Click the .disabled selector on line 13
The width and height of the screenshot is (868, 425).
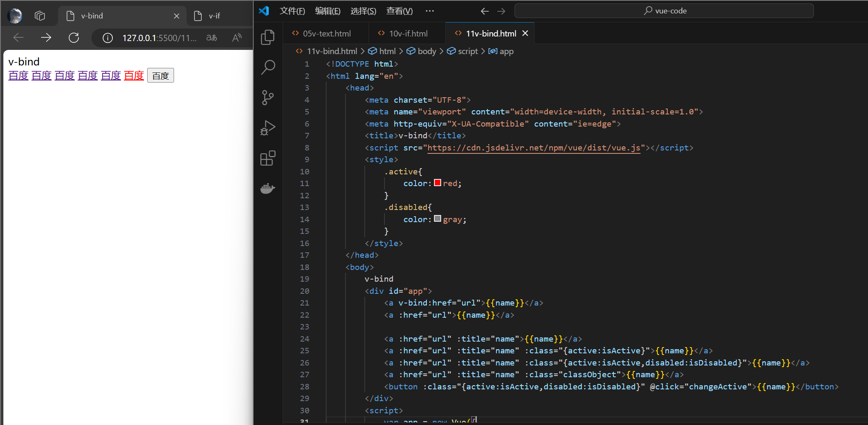[406, 207]
